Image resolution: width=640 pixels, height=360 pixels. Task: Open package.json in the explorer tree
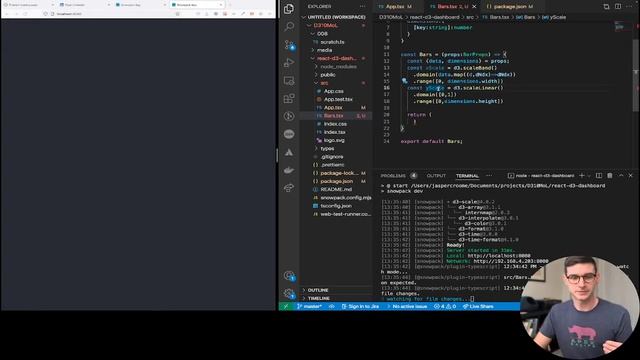(336, 181)
